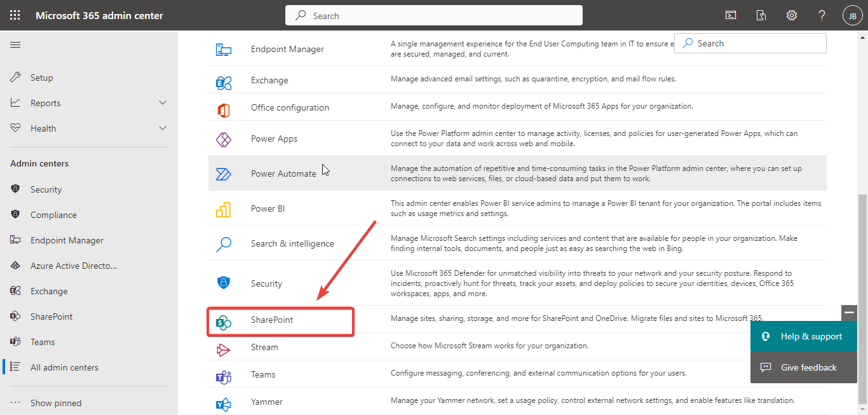Open the Security admin center link
868x415 pixels.
click(x=266, y=283)
